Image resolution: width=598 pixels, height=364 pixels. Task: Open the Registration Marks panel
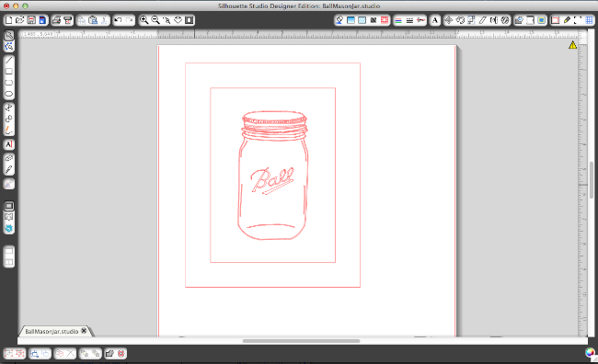(578, 20)
